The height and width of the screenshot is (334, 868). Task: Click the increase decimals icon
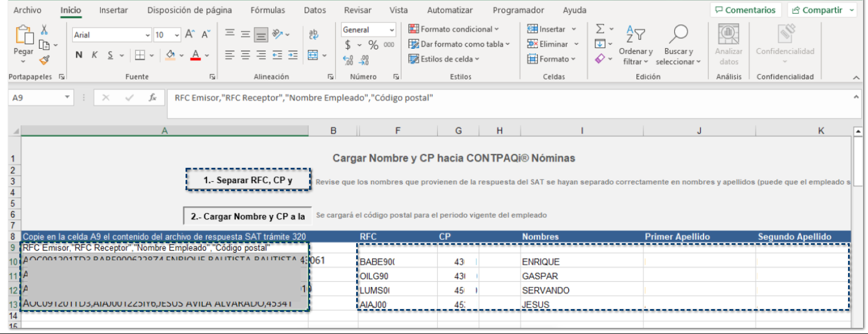[x=348, y=60]
